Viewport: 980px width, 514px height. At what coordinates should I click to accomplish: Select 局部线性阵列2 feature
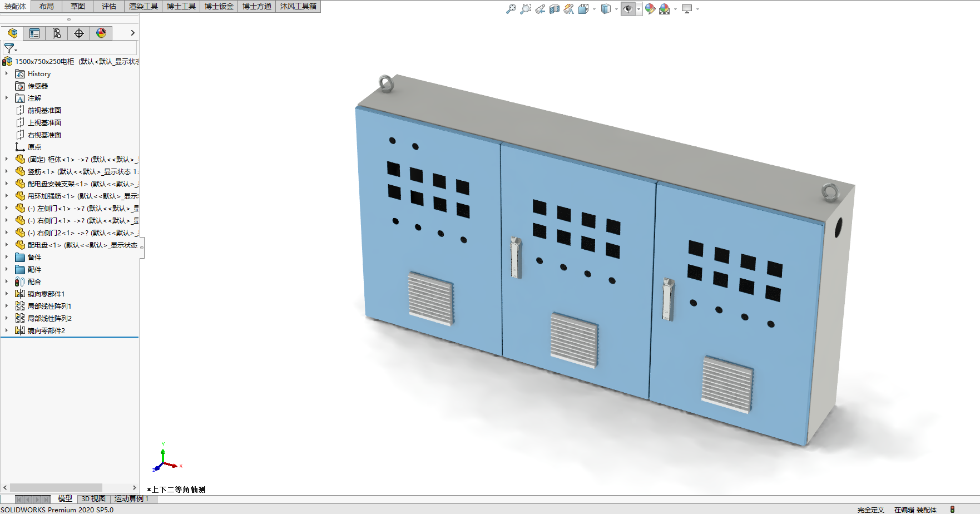tap(50, 318)
